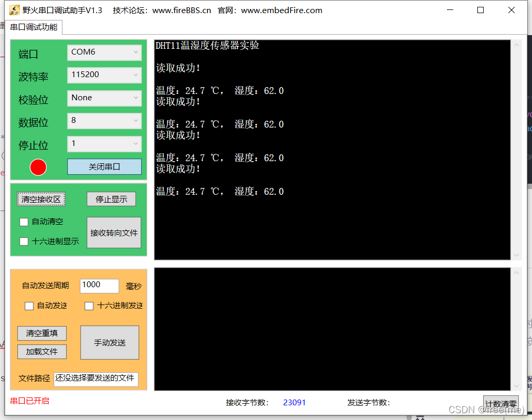532x420 pixels.
Task: Enable the 十六进制发送 checkbox
Action: coord(89,306)
